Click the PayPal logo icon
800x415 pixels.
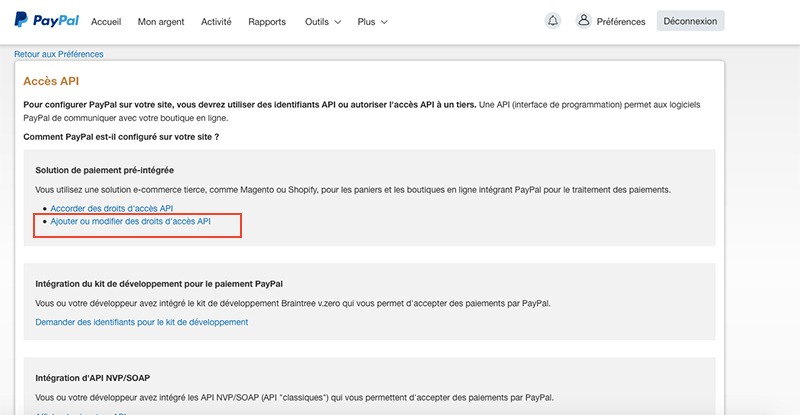point(21,20)
